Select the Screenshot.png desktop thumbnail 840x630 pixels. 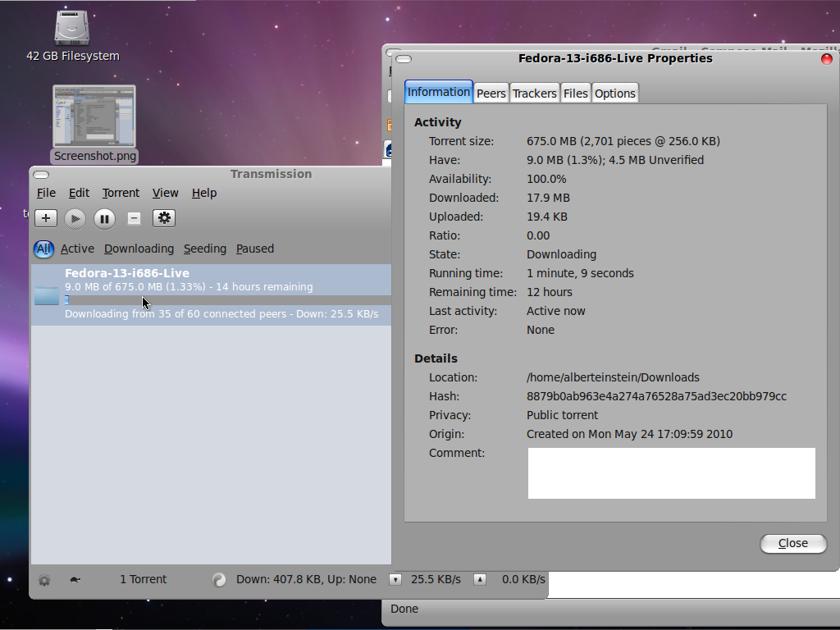[x=94, y=125]
